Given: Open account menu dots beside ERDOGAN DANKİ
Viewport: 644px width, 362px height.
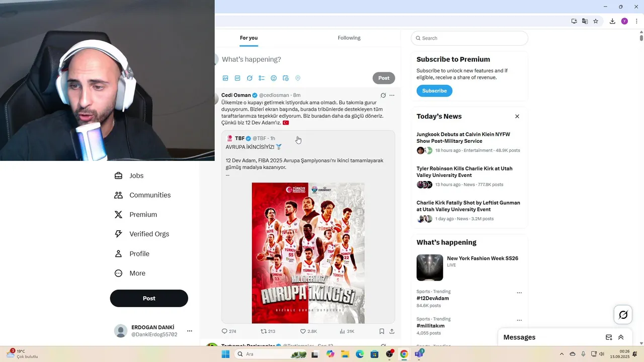Looking at the screenshot, I should [x=190, y=331].
